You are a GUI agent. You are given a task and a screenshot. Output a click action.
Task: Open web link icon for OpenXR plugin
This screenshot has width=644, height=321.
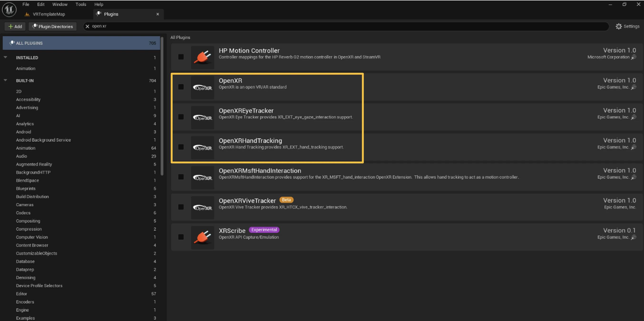pos(634,87)
